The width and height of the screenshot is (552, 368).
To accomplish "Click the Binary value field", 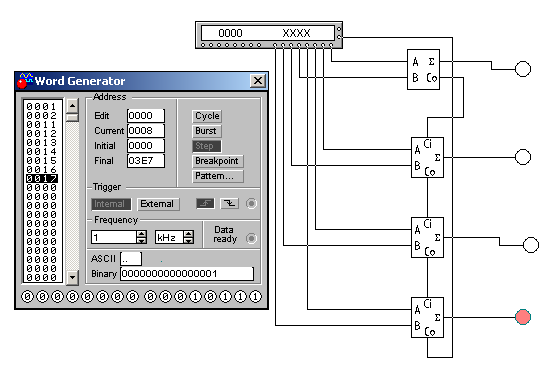I will coord(187,274).
